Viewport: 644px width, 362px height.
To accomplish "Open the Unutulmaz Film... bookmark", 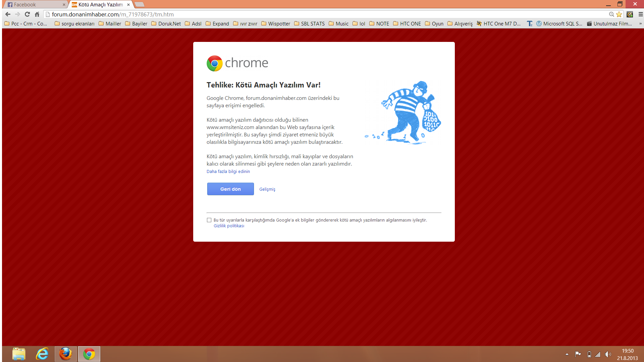I will [609, 24].
